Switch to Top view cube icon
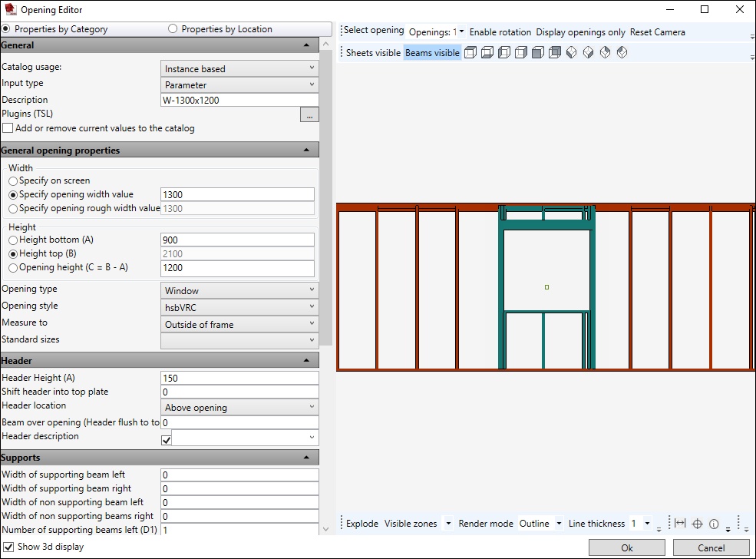This screenshot has height=559, width=756. tap(470, 52)
